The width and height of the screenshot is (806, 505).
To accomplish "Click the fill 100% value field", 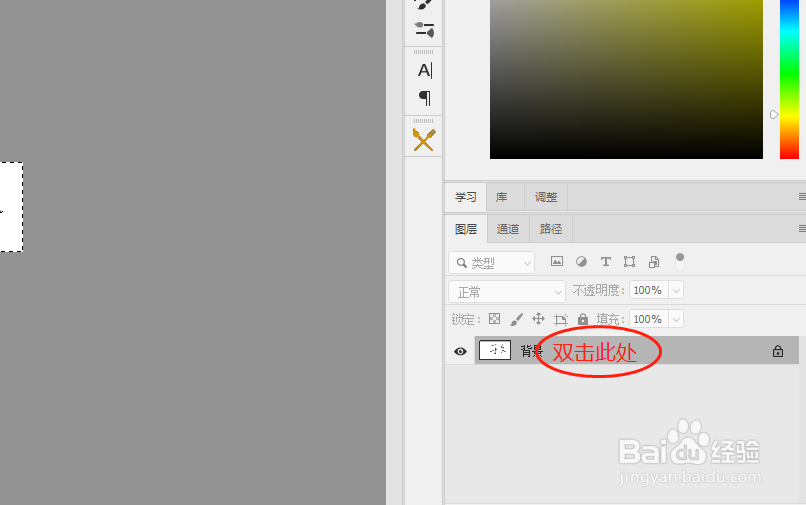I will (x=648, y=319).
